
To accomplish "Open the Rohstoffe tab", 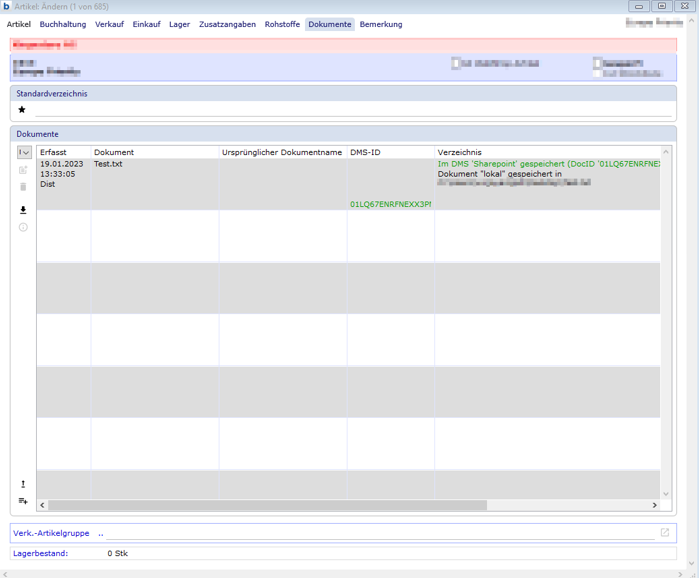I will pyautogui.click(x=282, y=24).
